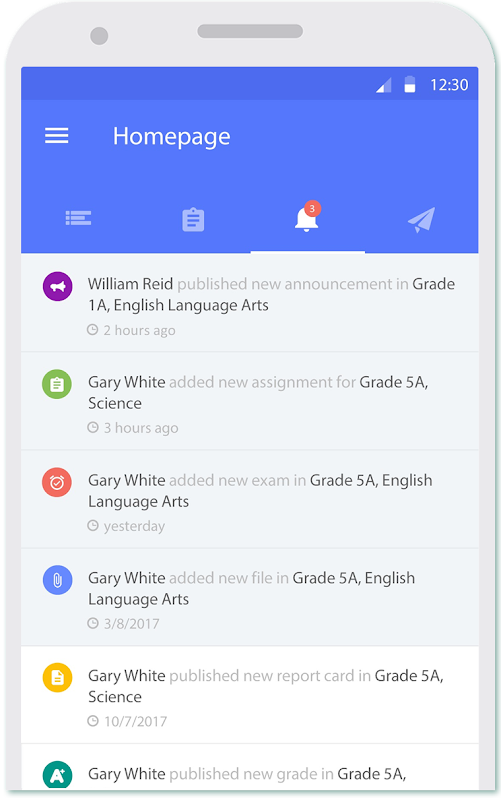Open the new grade notification at bottom
Viewport: 501px width, 800px height.
(x=249, y=767)
